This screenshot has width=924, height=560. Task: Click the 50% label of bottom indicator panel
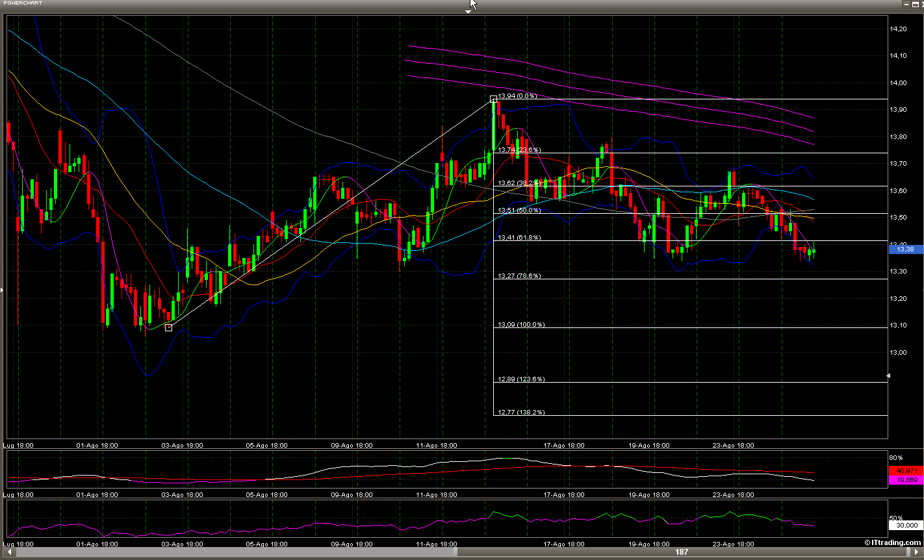coord(895,518)
